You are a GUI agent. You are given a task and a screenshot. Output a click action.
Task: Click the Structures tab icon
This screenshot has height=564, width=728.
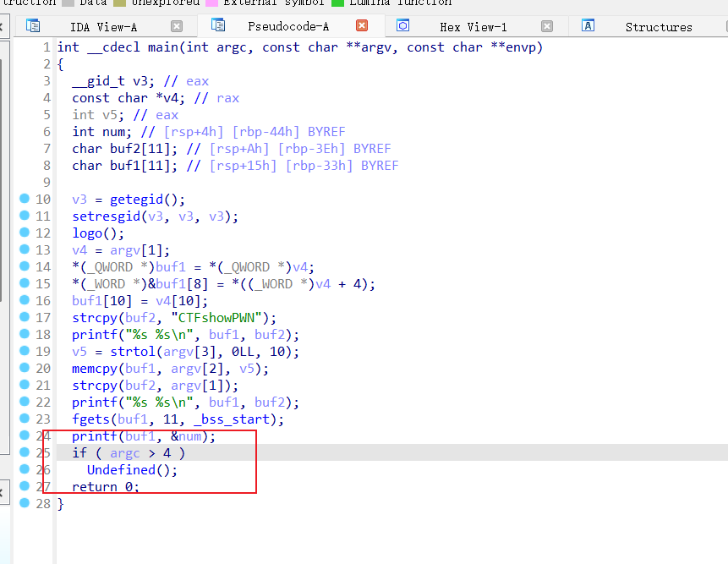(x=588, y=26)
